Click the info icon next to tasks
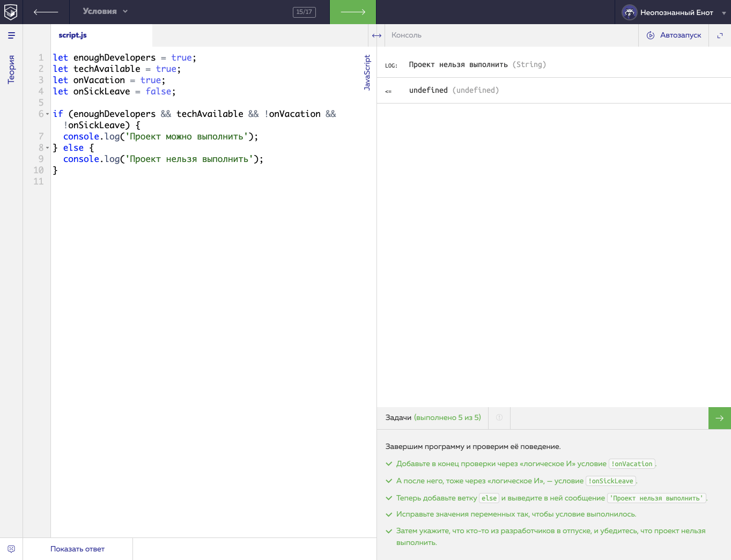Viewport: 731px width, 560px height. tap(499, 417)
